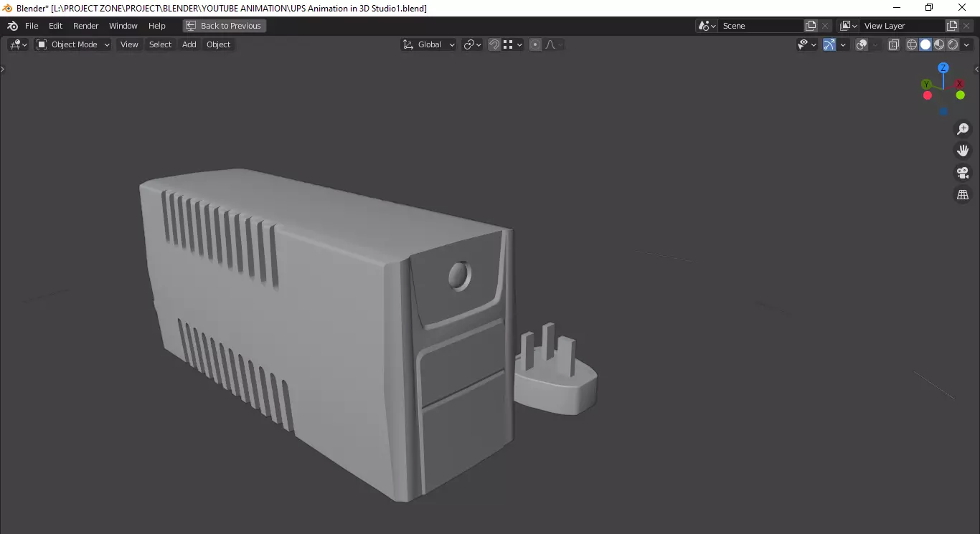Open the shading options dropdown arrow

tap(966, 44)
